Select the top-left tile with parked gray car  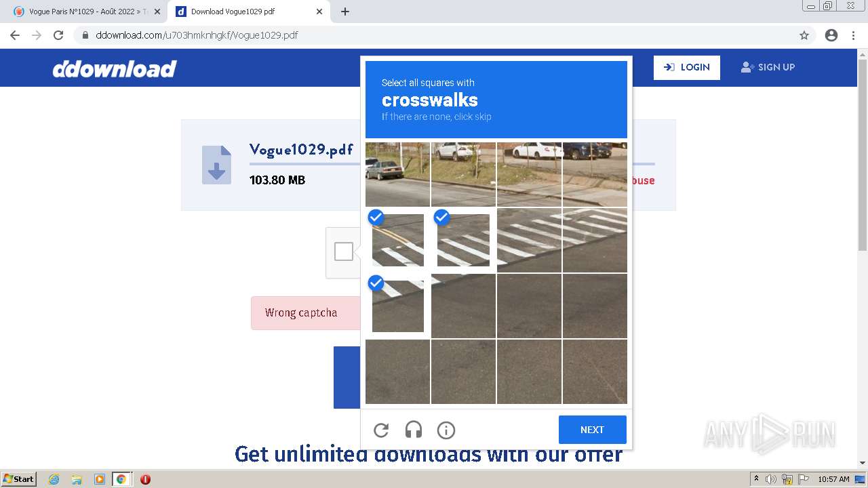[397, 174]
